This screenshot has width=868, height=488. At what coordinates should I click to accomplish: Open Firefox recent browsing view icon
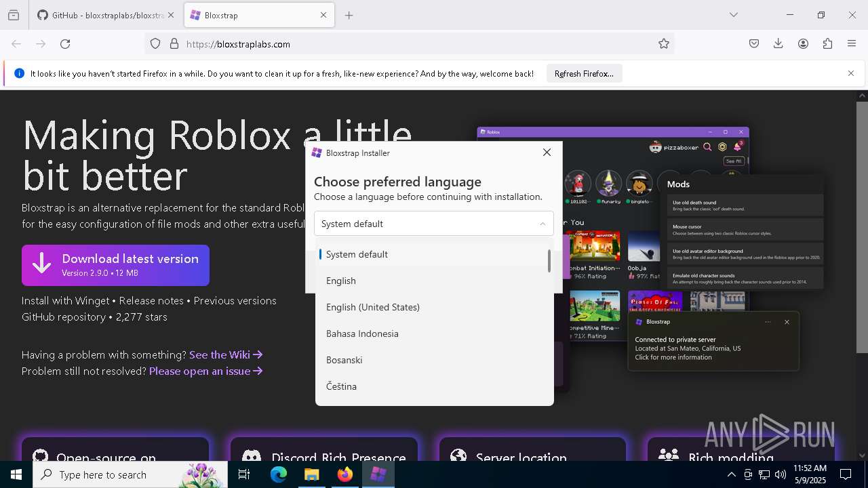click(x=14, y=15)
